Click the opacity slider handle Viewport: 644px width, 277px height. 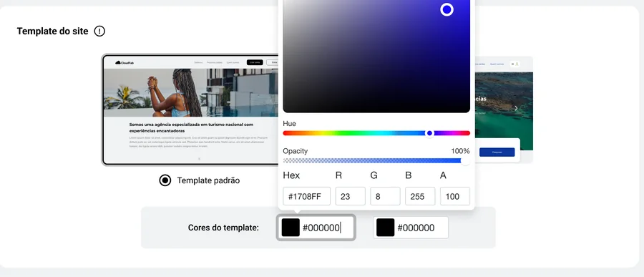tap(465, 161)
